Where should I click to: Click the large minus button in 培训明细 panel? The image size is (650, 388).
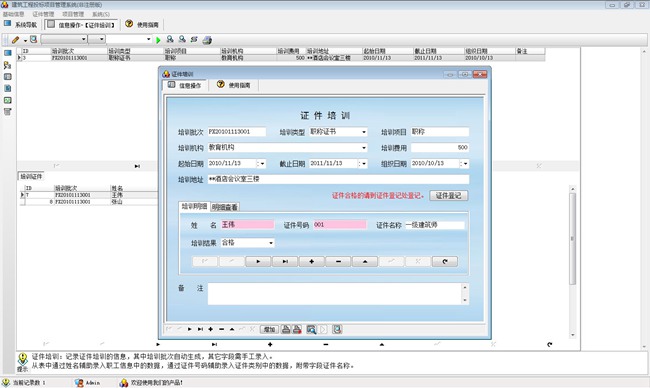click(x=338, y=262)
